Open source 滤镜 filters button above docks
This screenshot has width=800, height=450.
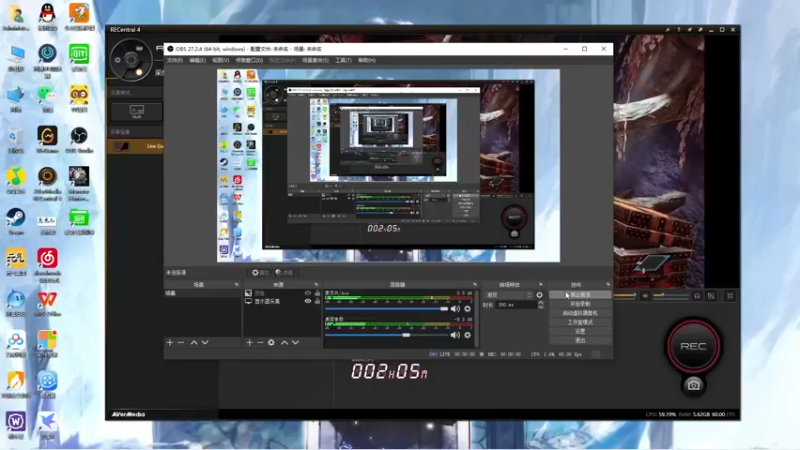(x=284, y=272)
